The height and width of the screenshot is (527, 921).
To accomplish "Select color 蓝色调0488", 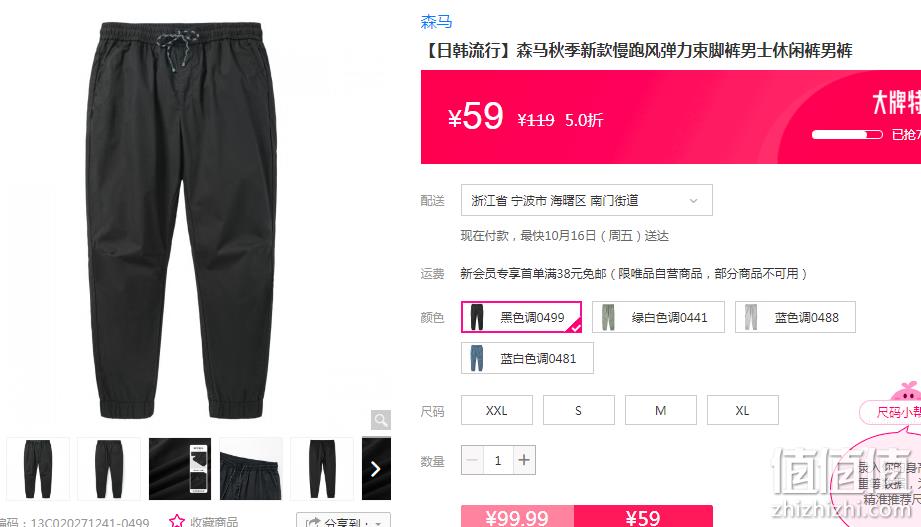I will [795, 317].
